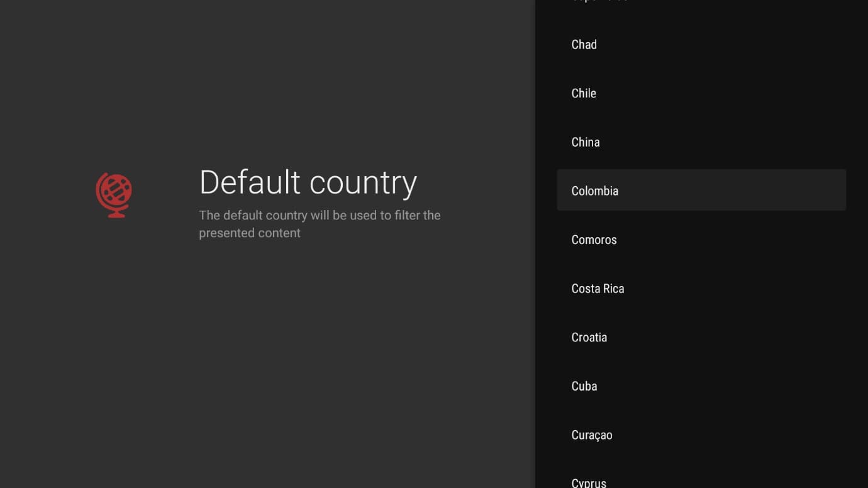
Task: Pick the highlighted Colombia entry
Action: (594, 191)
